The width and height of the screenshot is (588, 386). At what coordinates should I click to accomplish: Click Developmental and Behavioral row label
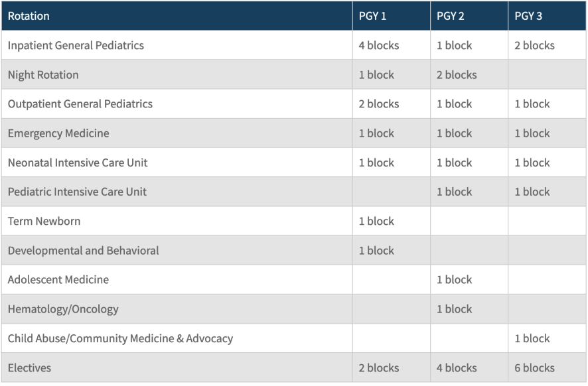(x=83, y=251)
